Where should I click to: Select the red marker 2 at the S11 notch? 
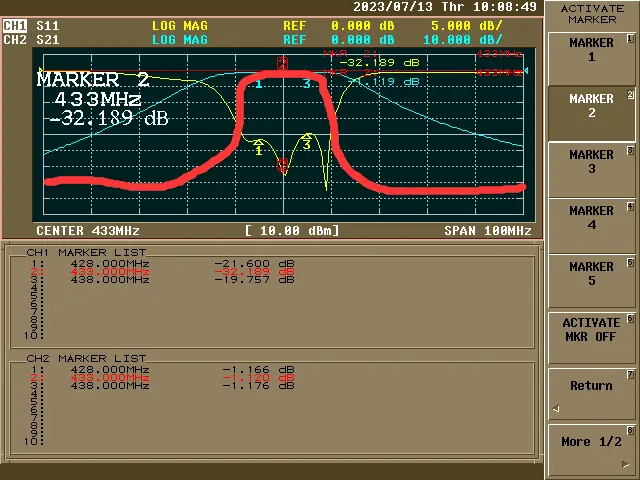tap(283, 164)
